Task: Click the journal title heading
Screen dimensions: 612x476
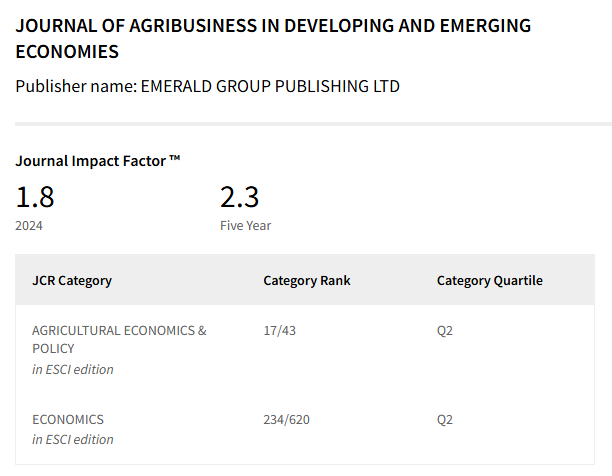Action: coord(273,38)
